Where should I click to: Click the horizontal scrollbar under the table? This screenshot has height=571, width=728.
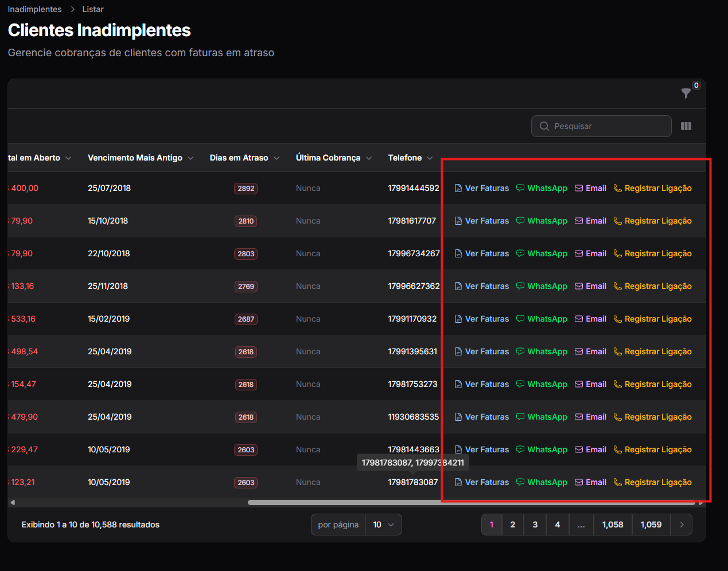point(472,502)
